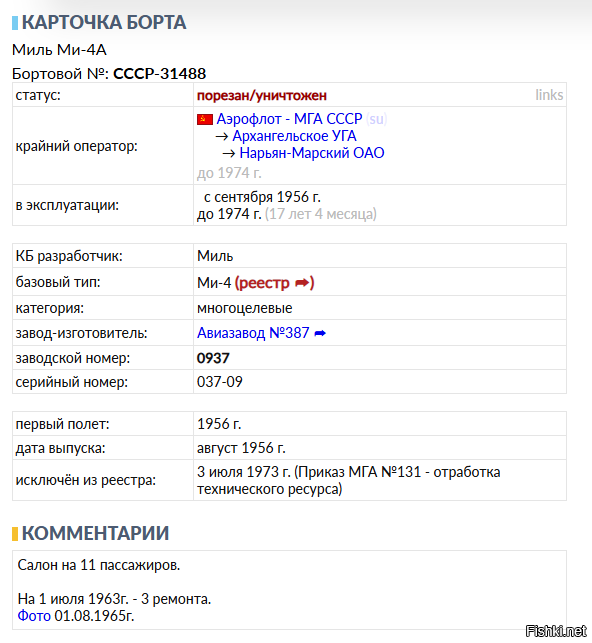Open the Аэрофлот - МГА СССР link
The height and width of the screenshot is (643, 592).
(x=289, y=119)
